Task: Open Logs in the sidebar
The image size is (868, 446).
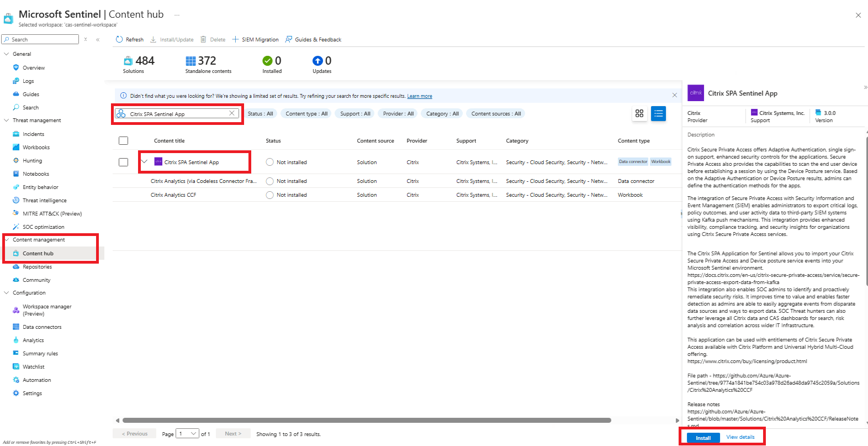Action: coord(28,81)
